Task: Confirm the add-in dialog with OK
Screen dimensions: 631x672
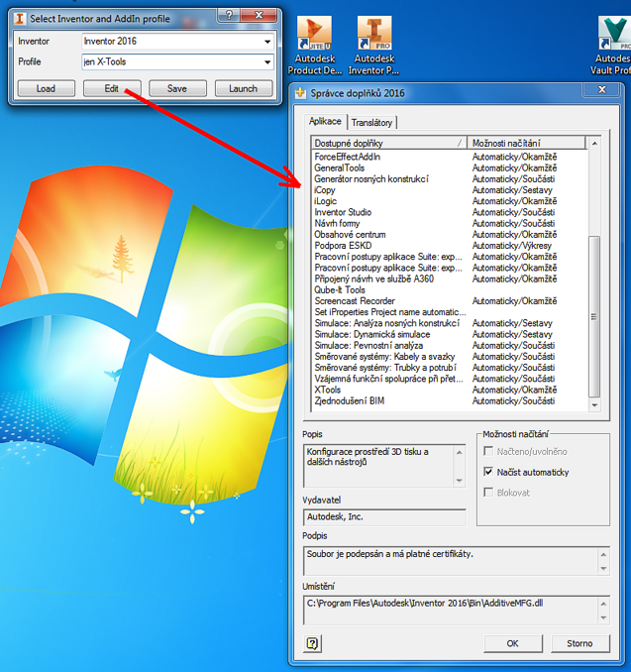Action: coord(513,643)
